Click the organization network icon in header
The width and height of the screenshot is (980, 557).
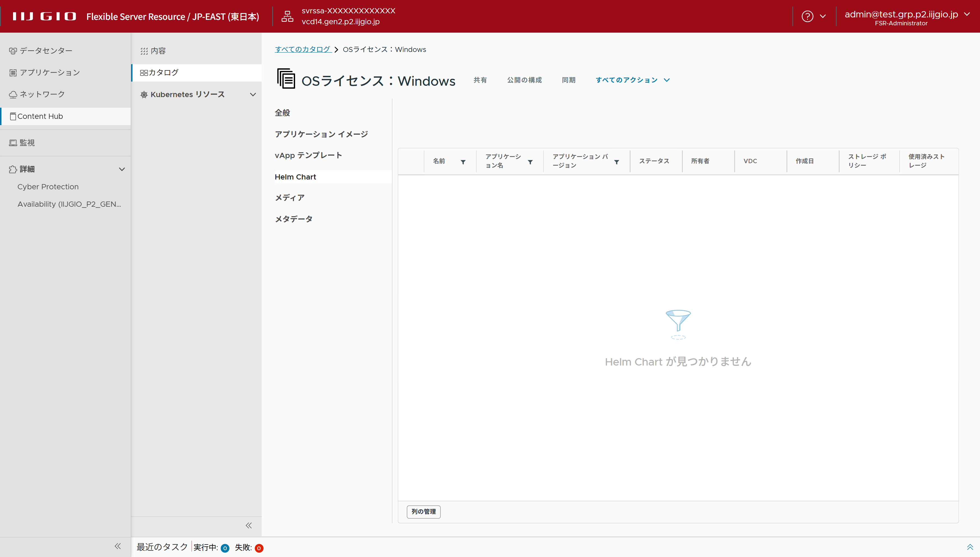pos(287,16)
